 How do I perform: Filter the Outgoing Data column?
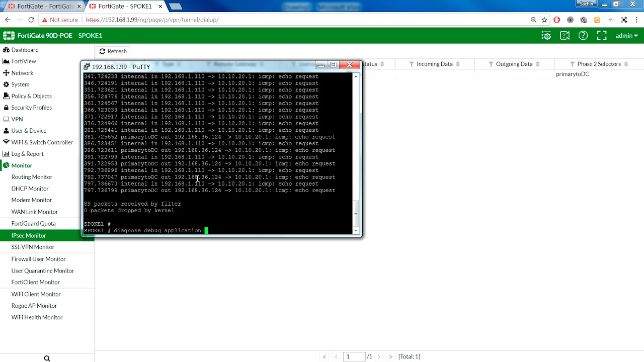[491, 64]
